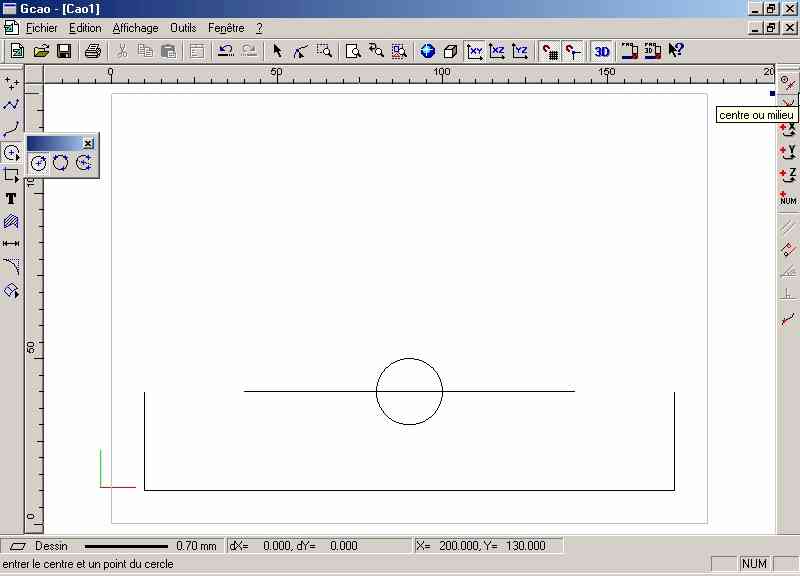Pick the dimension measurement tool
This screenshot has width=800, height=576.
coord(11,244)
